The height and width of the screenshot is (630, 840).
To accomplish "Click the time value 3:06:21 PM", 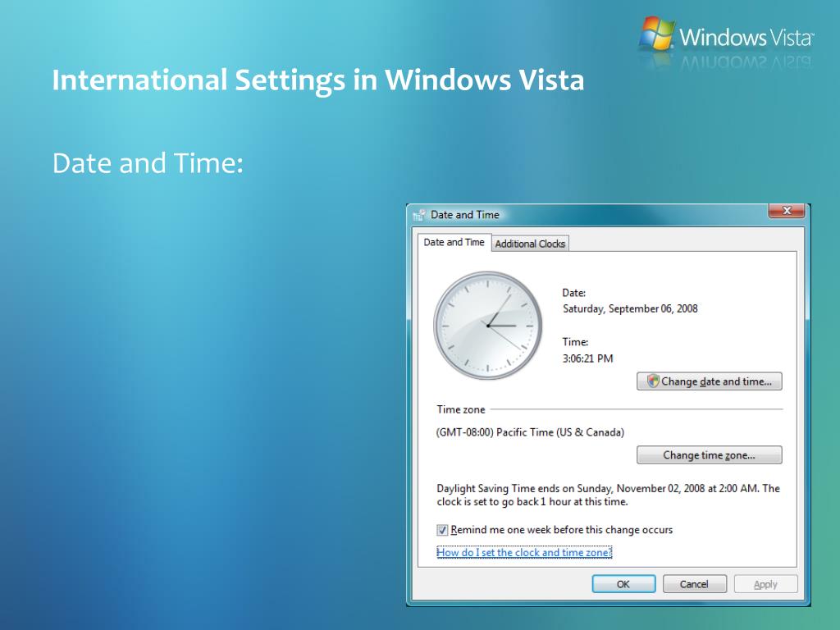I will click(587, 358).
